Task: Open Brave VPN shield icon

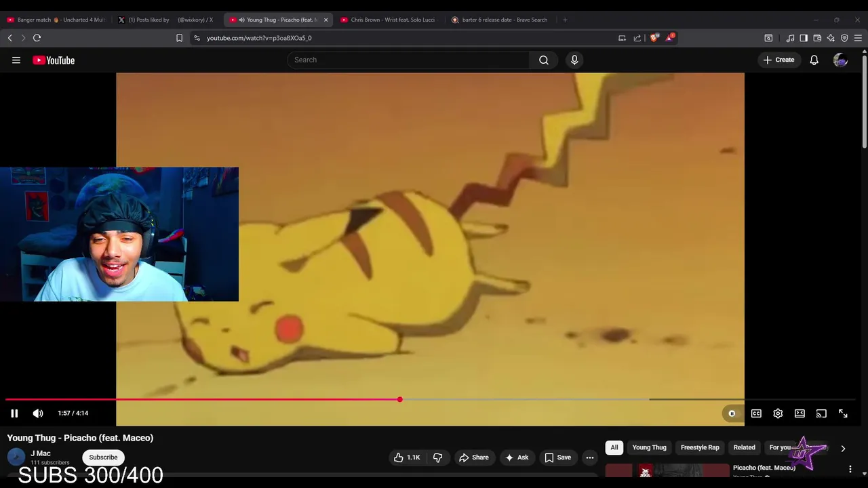Action: (844, 38)
